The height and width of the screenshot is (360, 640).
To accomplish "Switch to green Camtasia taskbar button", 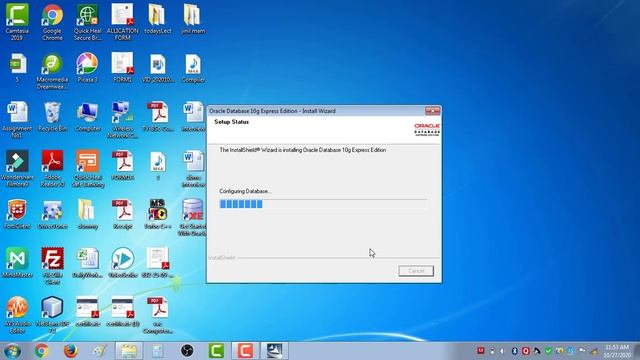I will point(216,351).
